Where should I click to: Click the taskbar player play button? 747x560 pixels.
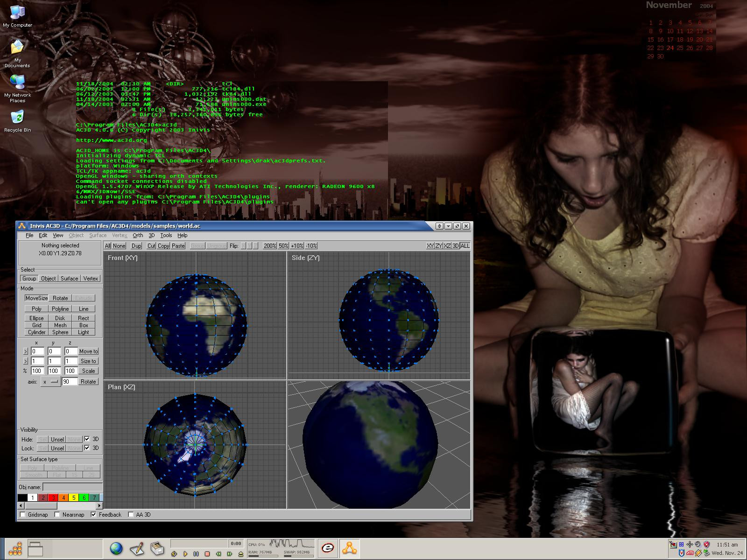pos(185,554)
